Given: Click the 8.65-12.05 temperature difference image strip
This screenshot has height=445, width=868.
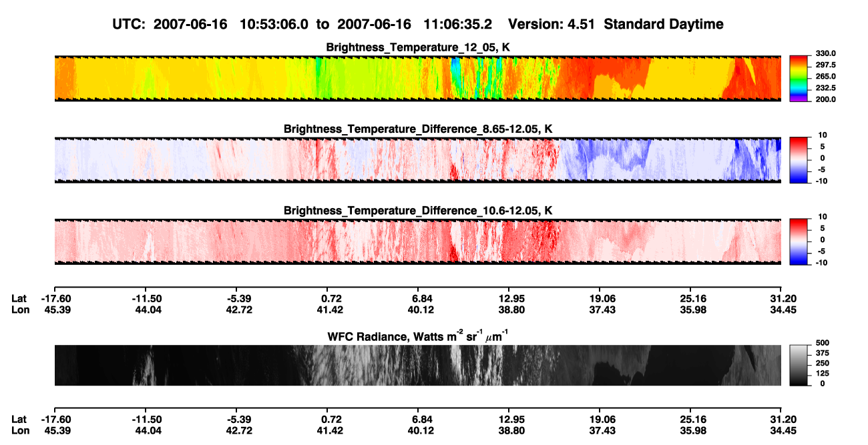Looking at the screenshot, I should (x=417, y=160).
